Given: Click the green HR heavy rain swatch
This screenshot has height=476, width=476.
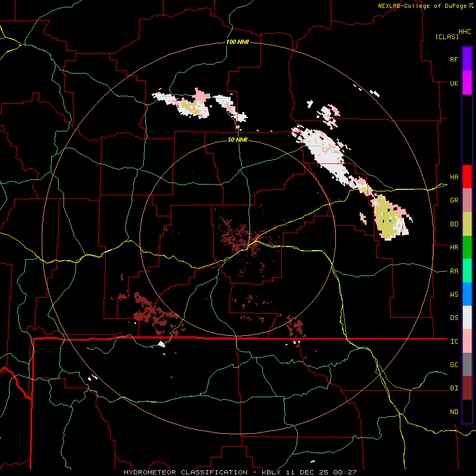Looking at the screenshot, I should (x=467, y=247).
